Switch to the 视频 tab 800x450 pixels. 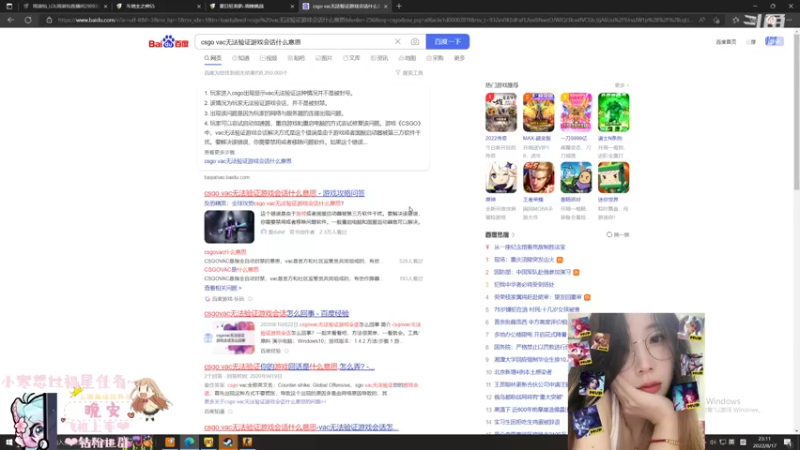point(268,58)
